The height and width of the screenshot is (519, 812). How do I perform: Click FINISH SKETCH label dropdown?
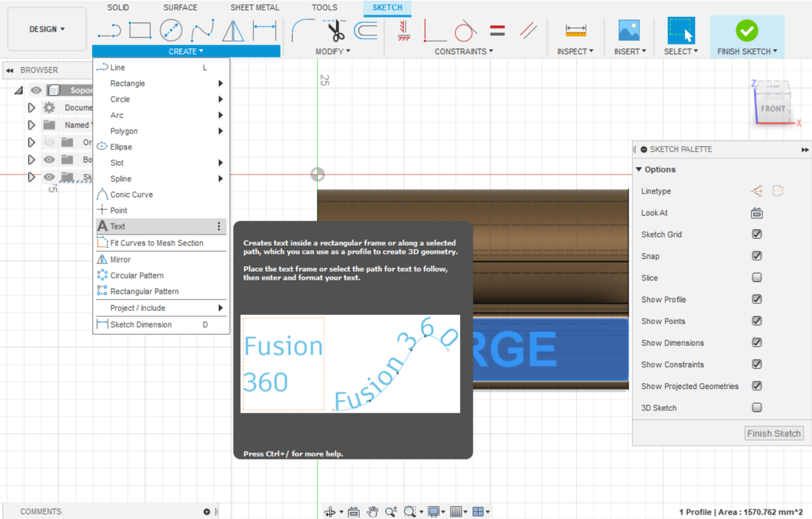[747, 52]
